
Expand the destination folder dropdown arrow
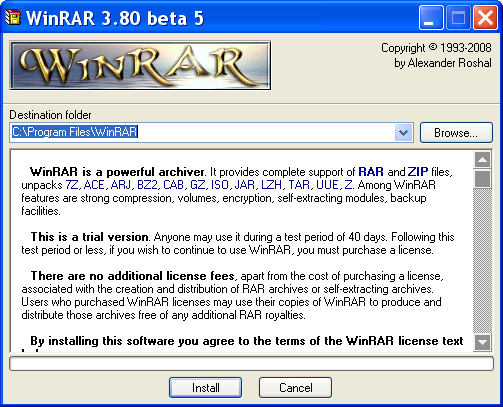pyautogui.click(x=404, y=133)
